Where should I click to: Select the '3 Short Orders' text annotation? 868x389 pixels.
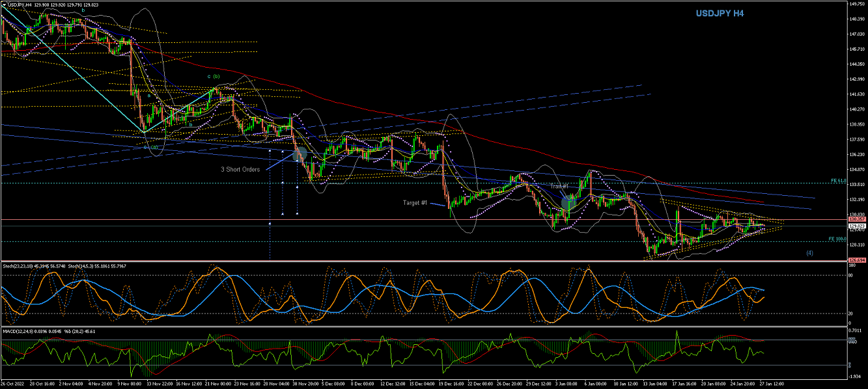[x=240, y=169]
